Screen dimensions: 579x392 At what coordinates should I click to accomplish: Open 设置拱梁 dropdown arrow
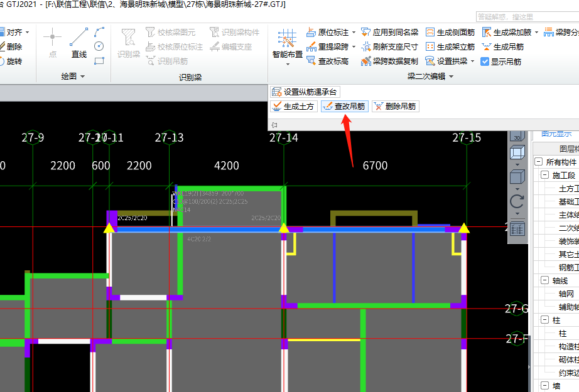[x=473, y=61]
